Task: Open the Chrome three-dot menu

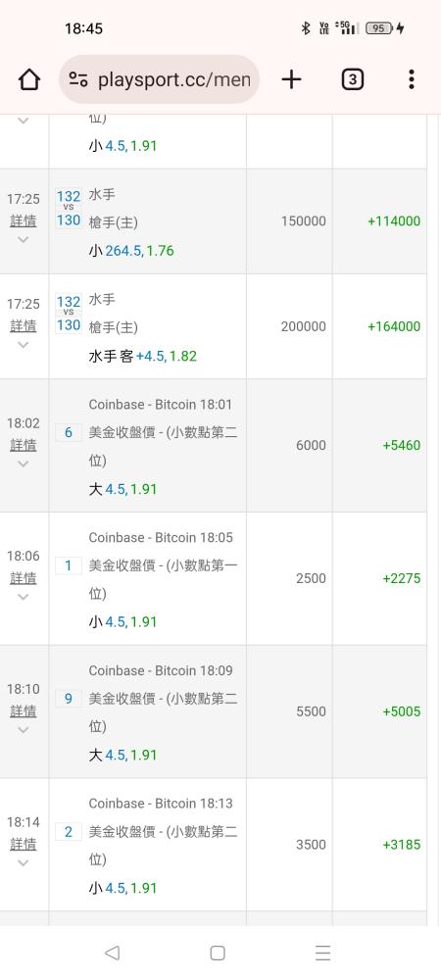Action: [411, 79]
